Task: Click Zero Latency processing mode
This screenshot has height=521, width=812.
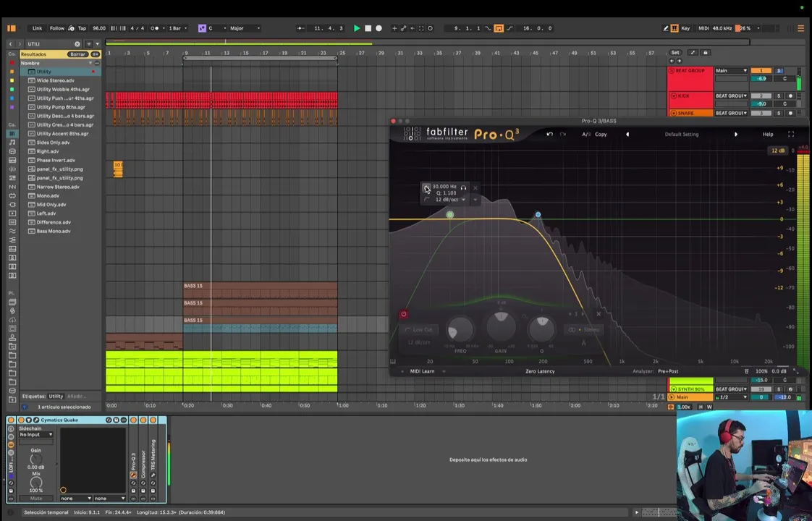Action: (540, 371)
